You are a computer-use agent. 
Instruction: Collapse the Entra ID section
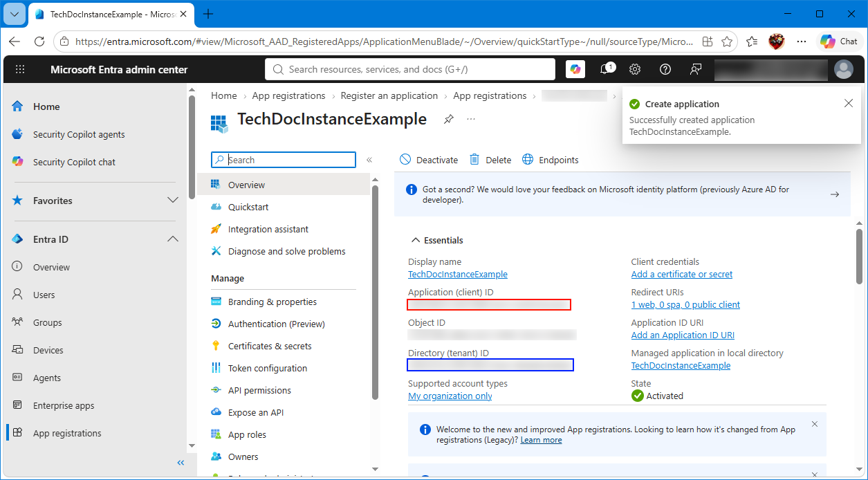coord(173,239)
